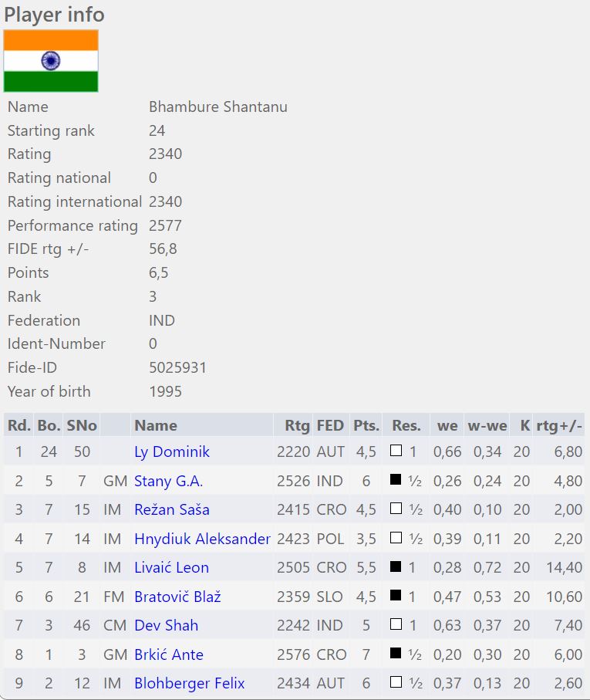Click Dev Shah name link
Screen dimensions: 590x700
[x=166, y=625]
